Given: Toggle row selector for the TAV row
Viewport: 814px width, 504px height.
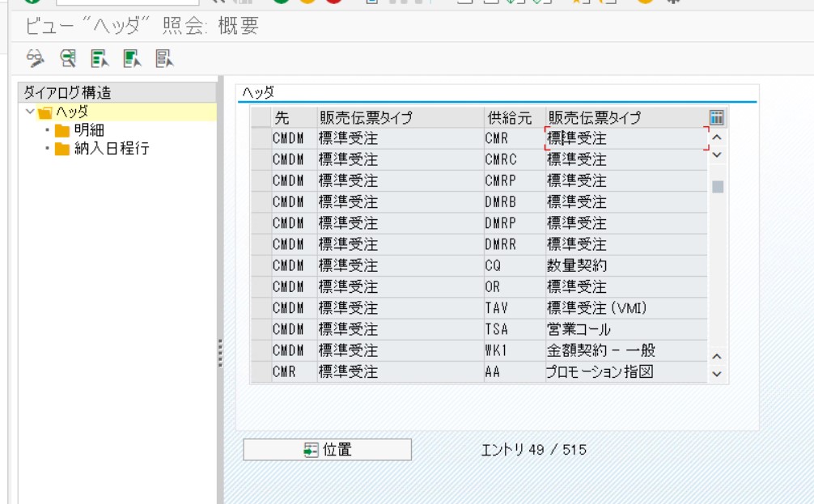Looking at the screenshot, I should 260,308.
